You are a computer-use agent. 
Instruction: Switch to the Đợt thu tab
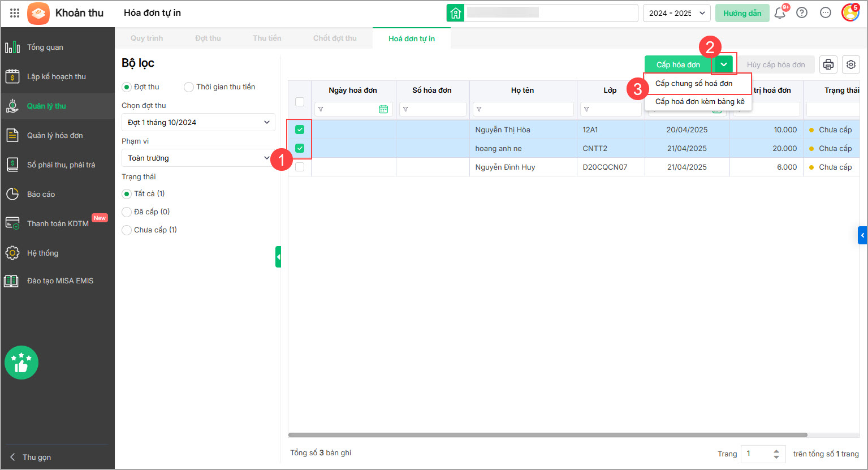click(x=208, y=38)
